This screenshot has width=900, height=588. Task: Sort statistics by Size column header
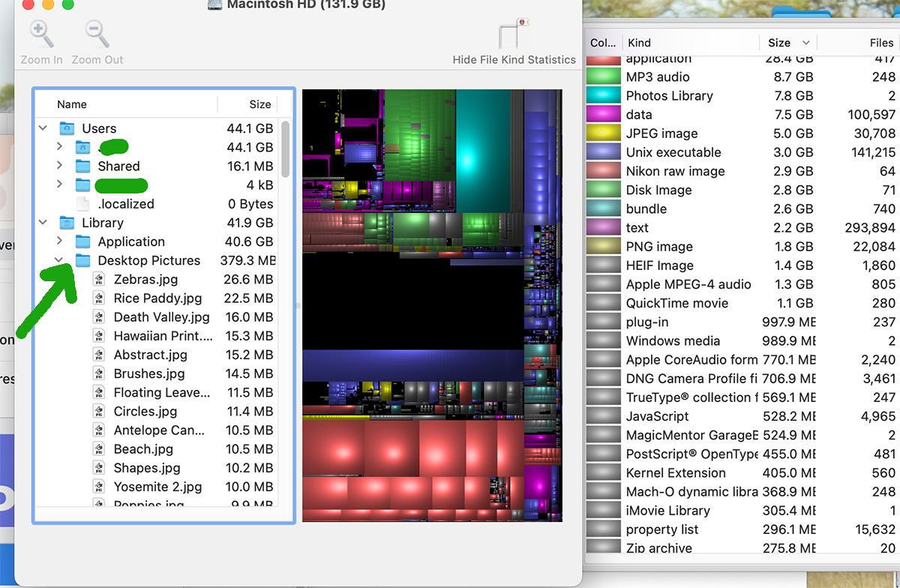click(x=787, y=43)
